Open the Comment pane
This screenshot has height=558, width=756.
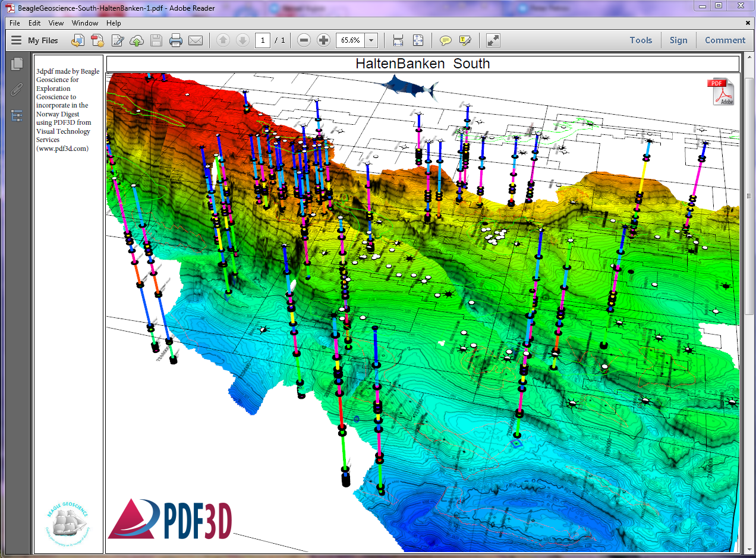pos(724,40)
